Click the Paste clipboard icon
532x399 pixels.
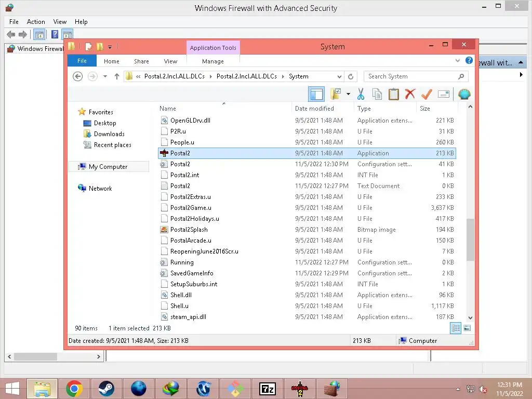394,94
